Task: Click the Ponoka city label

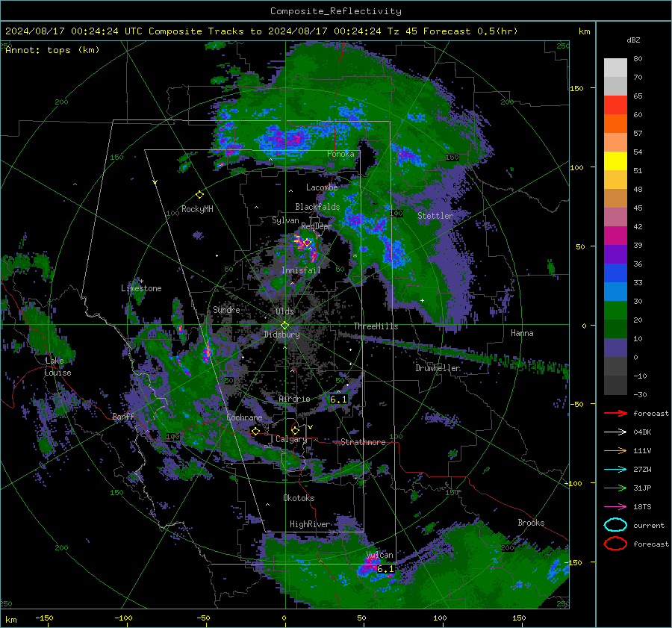Action: point(340,154)
